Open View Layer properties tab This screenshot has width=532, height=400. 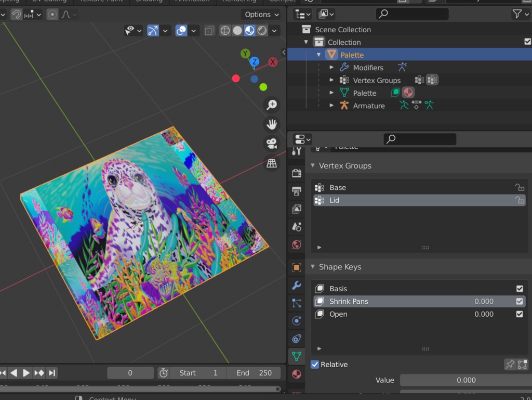(x=297, y=209)
